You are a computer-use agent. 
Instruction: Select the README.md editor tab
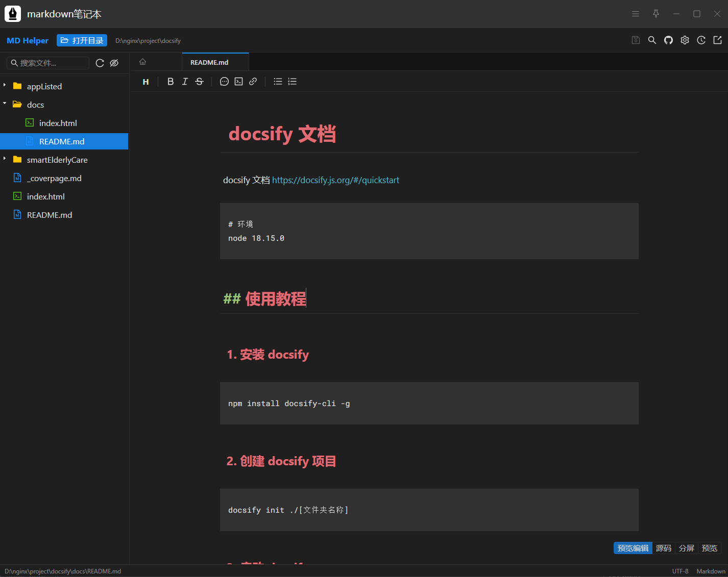tap(209, 62)
